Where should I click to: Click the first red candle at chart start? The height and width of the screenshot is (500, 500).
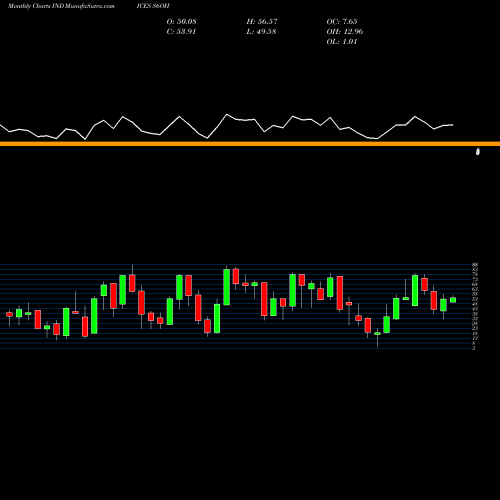tap(9, 314)
